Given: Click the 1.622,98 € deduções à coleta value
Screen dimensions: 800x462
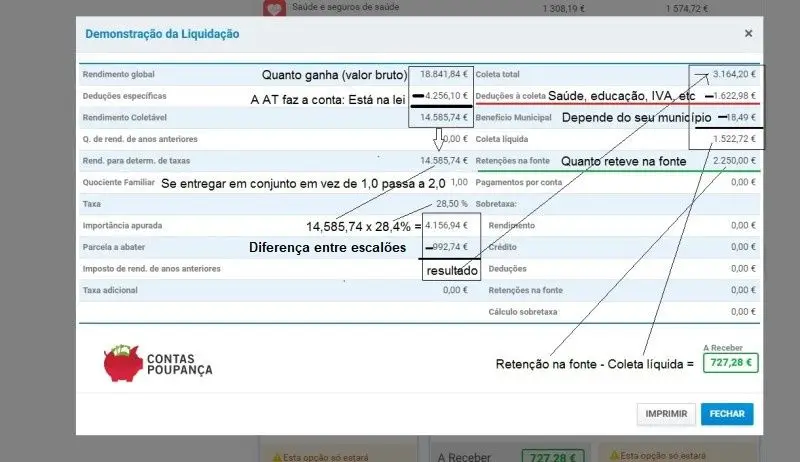Looking at the screenshot, I should pyautogui.click(x=734, y=96).
